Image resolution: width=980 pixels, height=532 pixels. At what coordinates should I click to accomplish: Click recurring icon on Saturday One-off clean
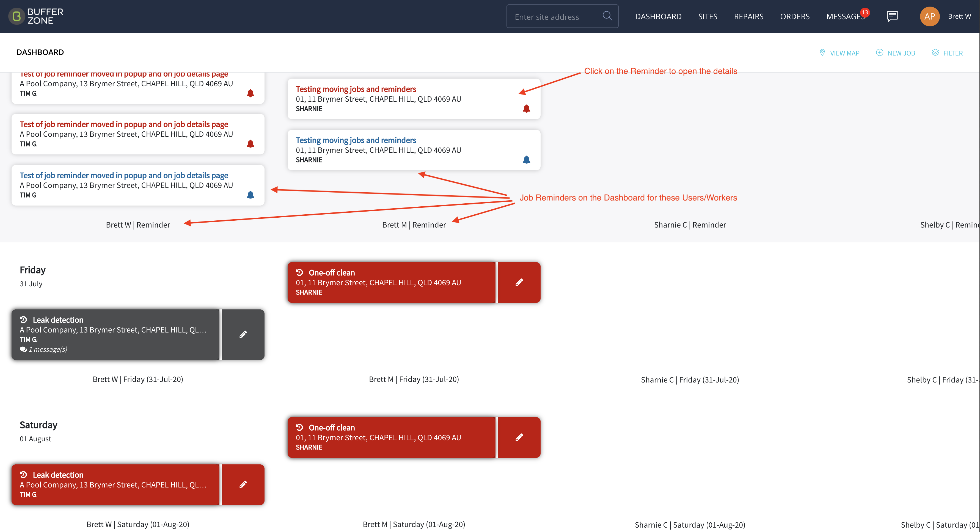coord(299,427)
